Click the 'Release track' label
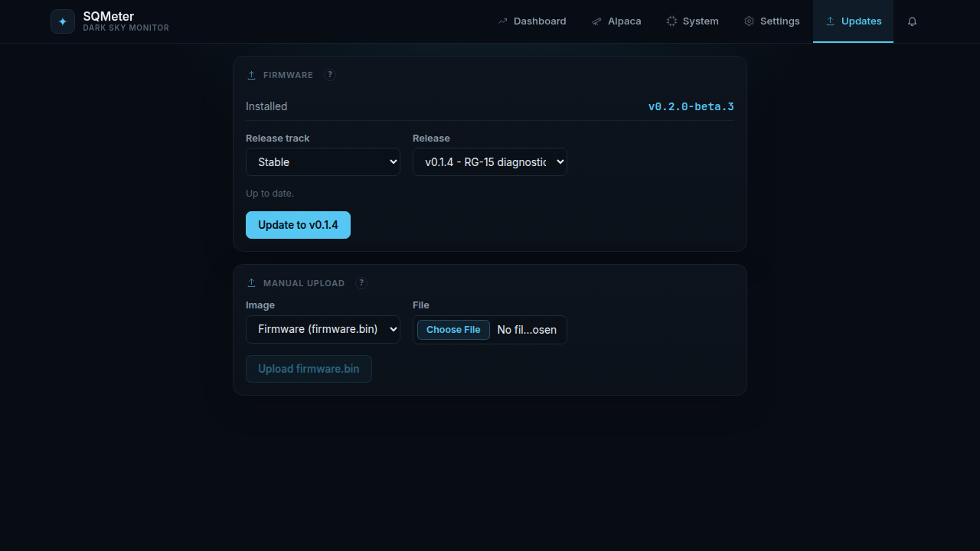 click(278, 139)
